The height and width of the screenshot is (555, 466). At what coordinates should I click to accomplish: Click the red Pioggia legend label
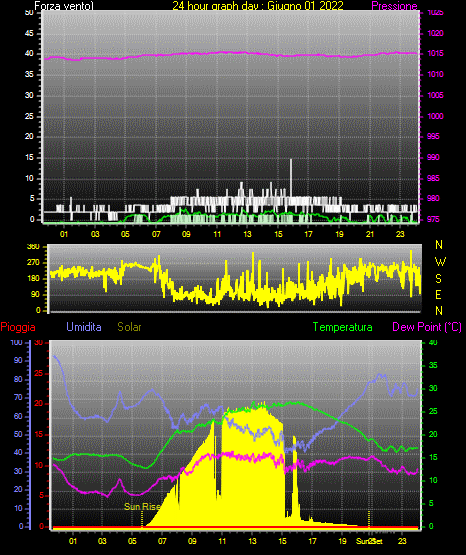pos(18,327)
